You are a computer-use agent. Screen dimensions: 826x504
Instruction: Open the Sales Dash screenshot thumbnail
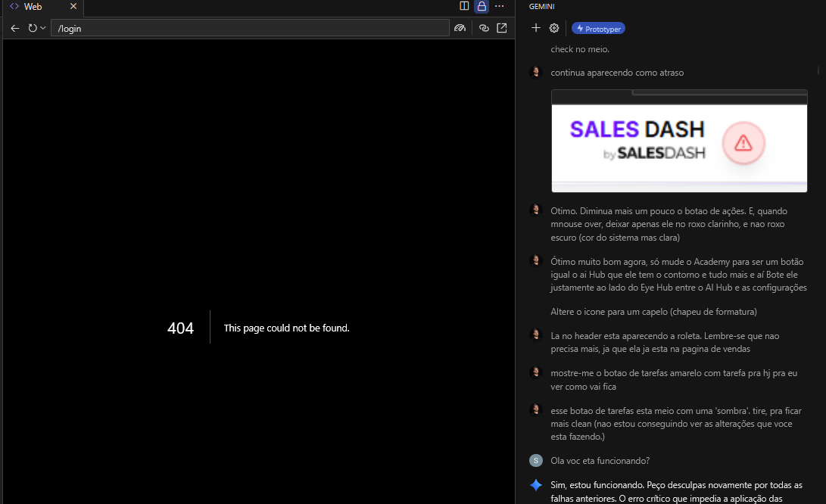click(679, 142)
